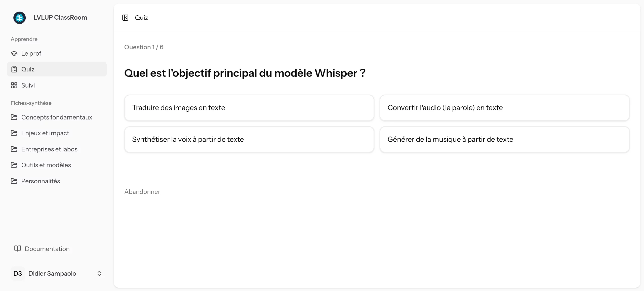The width and height of the screenshot is (644, 291).
Task: Select Synthétiser la voix à partir de texte
Action: pos(249,139)
